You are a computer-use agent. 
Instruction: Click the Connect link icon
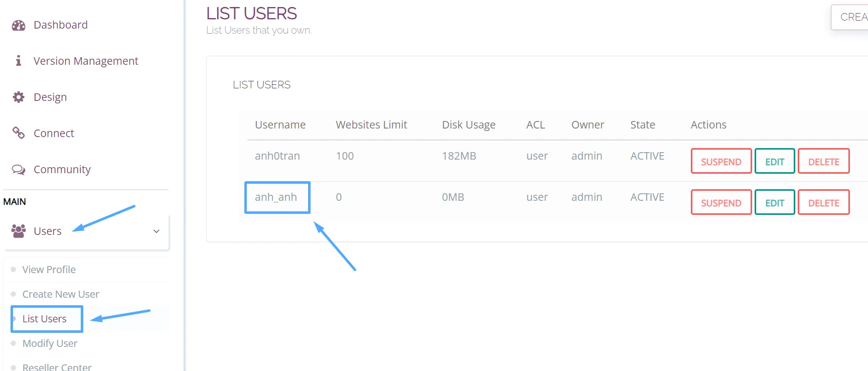[19, 133]
